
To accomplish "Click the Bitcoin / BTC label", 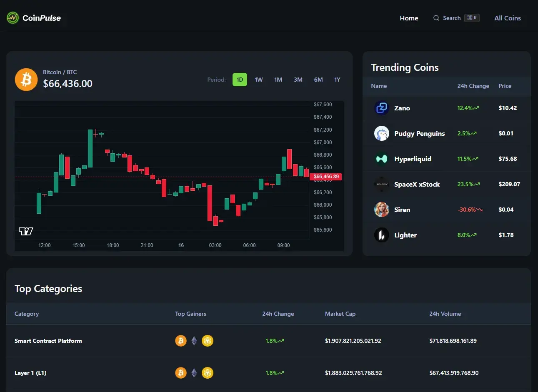I will [x=60, y=72].
